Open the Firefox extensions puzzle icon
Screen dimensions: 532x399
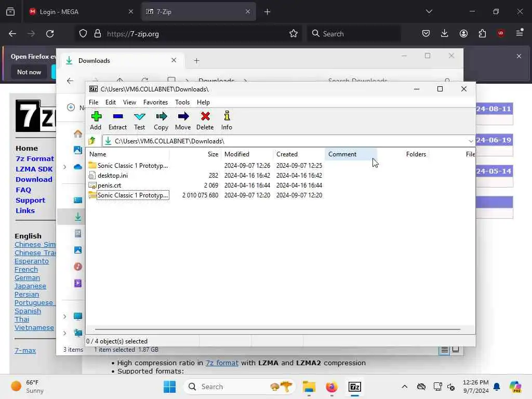(x=482, y=33)
